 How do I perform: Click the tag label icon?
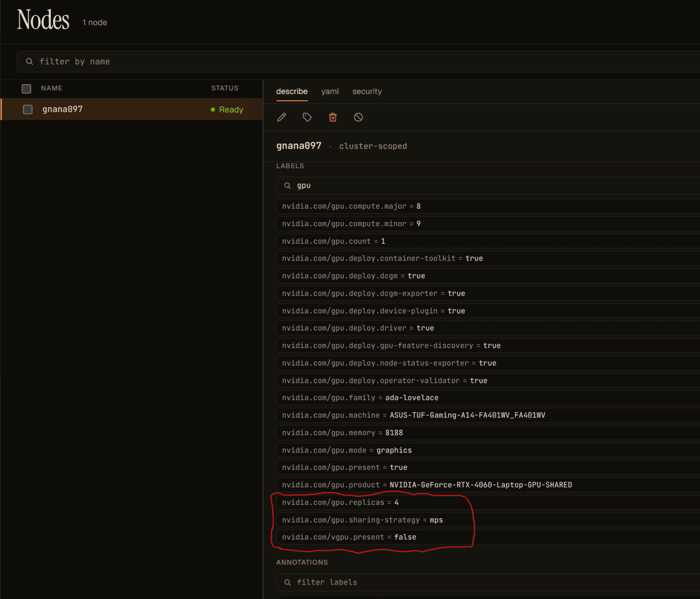(x=307, y=117)
